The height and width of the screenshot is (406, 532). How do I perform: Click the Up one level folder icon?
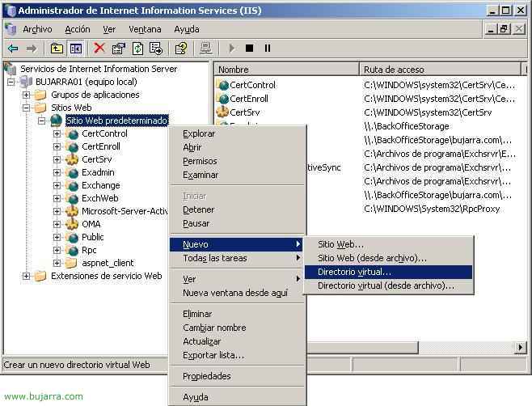pyautogui.click(x=57, y=49)
